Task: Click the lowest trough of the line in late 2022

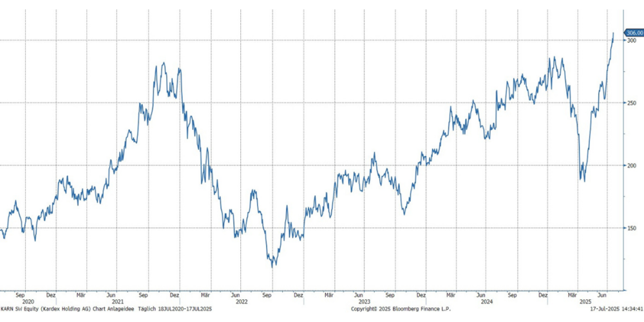Action: 273,265
